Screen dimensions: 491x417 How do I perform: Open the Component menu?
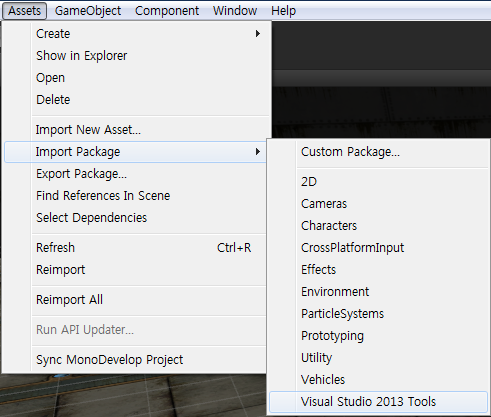pyautogui.click(x=167, y=11)
